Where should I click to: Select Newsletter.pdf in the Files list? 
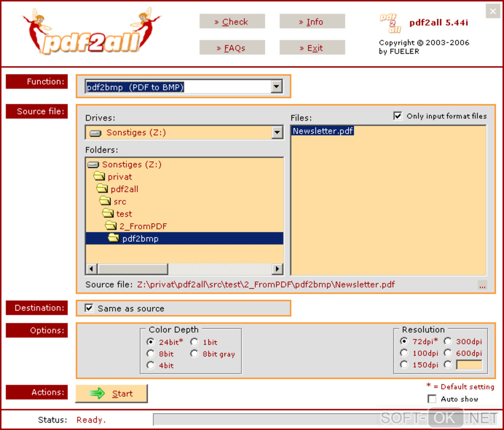tap(323, 131)
